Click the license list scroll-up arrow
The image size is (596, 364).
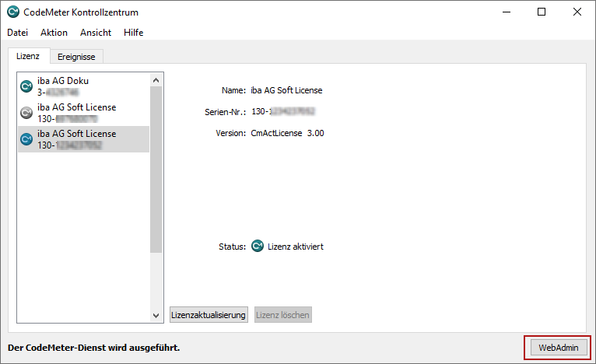(x=156, y=80)
